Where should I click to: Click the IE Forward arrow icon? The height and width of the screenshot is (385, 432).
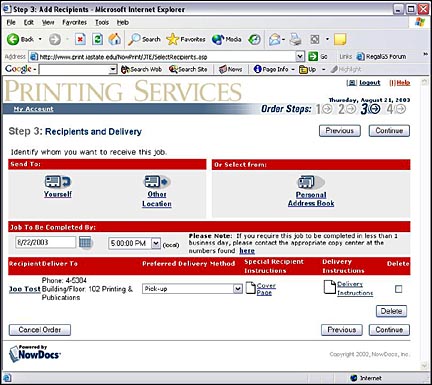[x=55, y=39]
